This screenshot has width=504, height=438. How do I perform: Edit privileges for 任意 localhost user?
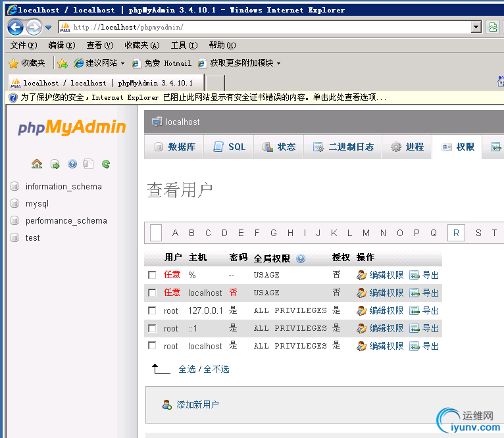380,293
